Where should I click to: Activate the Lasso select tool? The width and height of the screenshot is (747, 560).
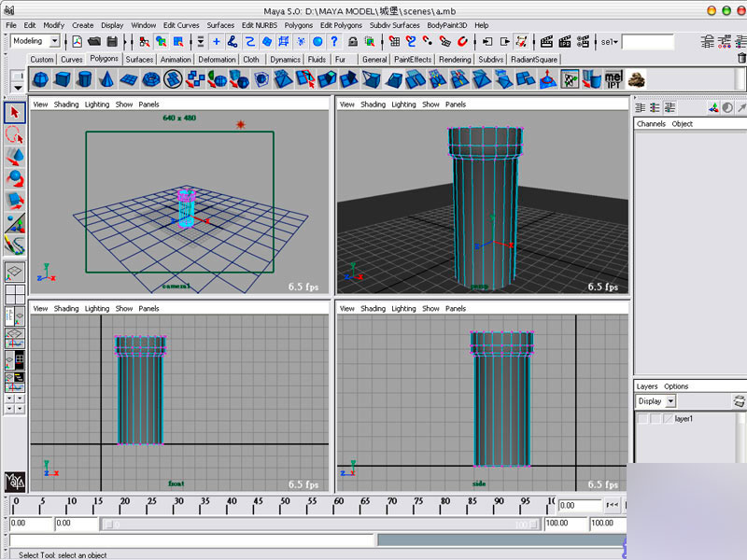[x=14, y=134]
